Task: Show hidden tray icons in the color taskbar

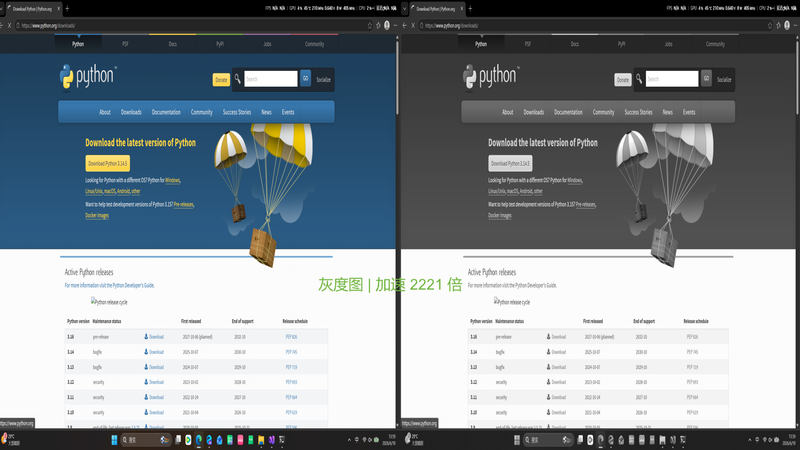Action: [349, 440]
